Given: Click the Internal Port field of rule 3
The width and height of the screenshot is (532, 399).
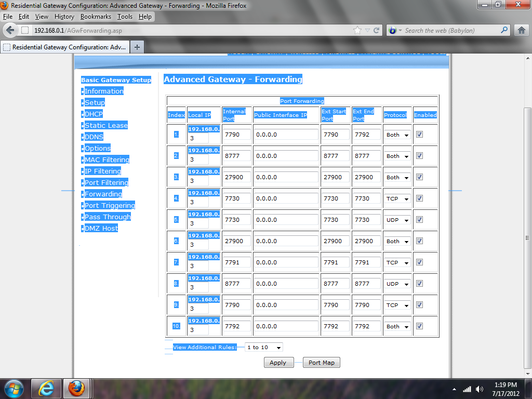Looking at the screenshot, I should pyautogui.click(x=237, y=177).
